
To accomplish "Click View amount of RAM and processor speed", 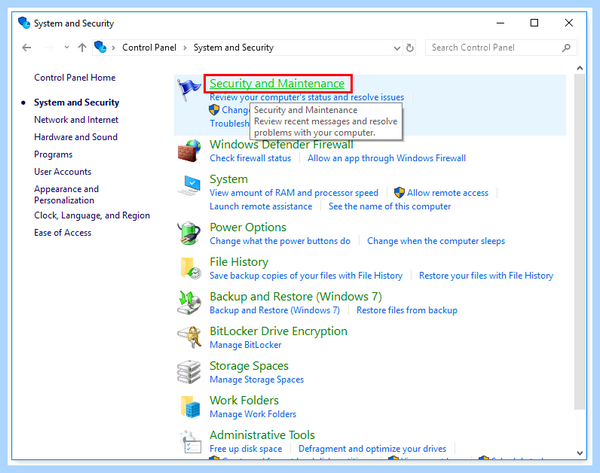I will [294, 193].
